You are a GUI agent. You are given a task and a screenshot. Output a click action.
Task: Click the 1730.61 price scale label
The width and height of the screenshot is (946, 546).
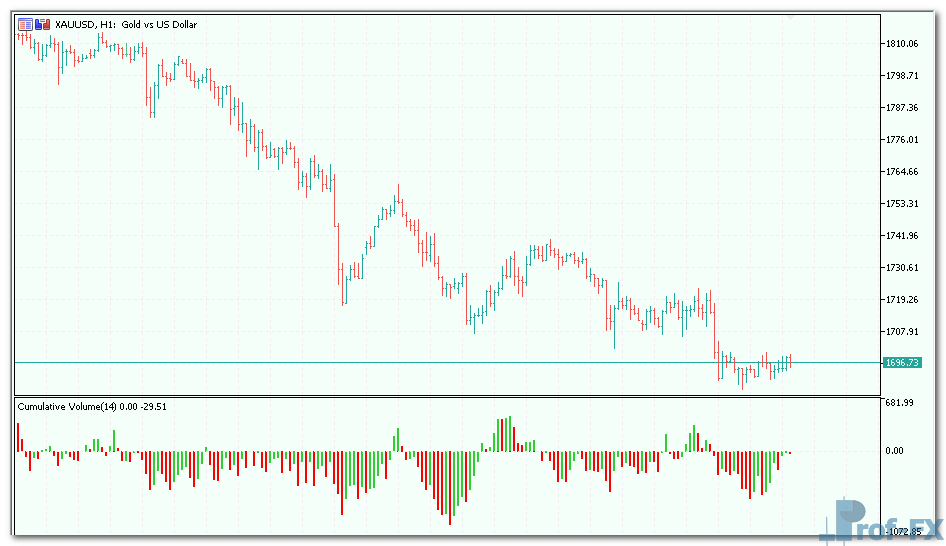901,267
